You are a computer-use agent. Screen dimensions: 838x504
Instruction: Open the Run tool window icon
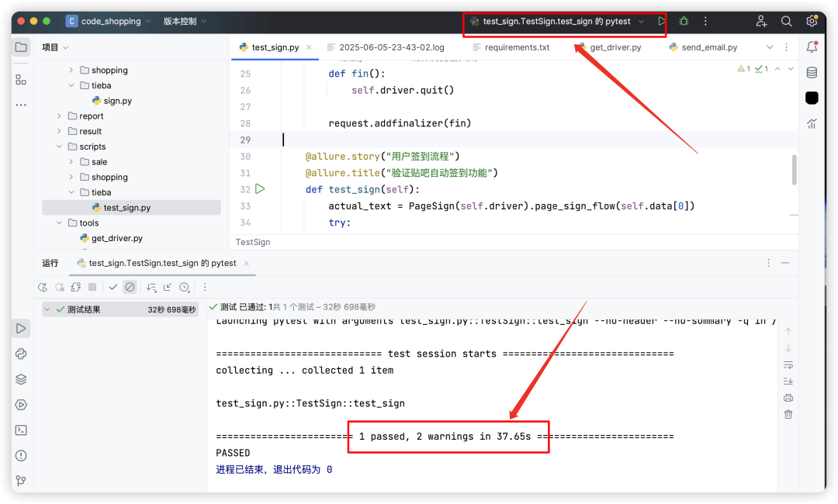21,328
